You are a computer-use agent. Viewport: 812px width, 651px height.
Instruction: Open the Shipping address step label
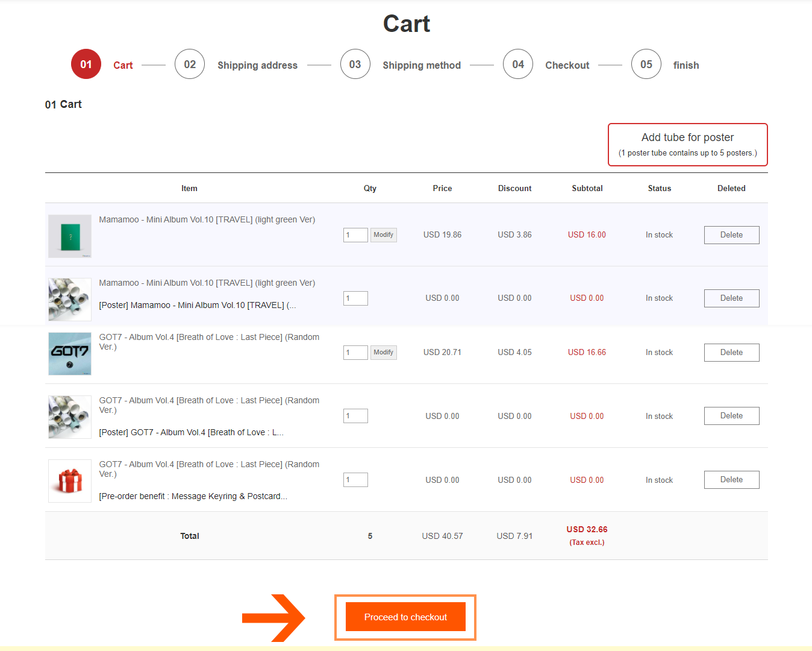click(257, 65)
